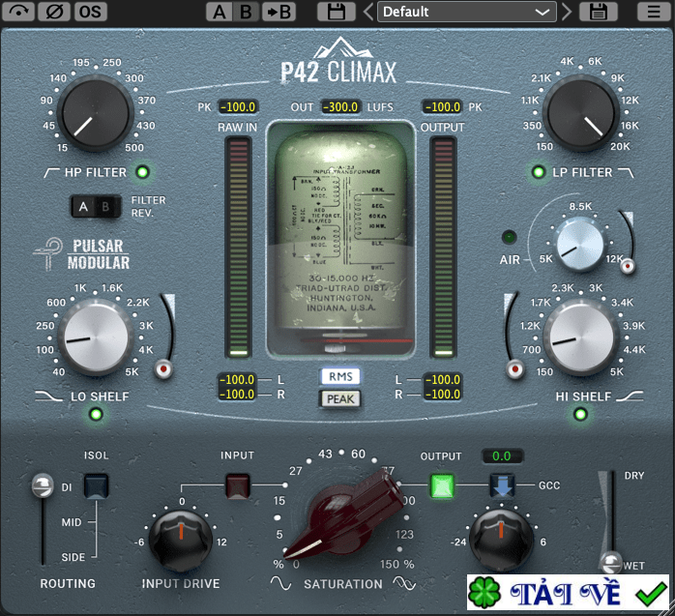Viewport: 675px width, 616px height.
Task: Click the sine wave icon left of Saturation
Action: click(281, 584)
